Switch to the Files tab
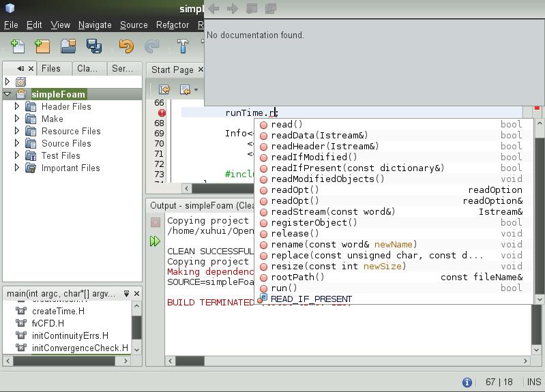 coord(50,68)
